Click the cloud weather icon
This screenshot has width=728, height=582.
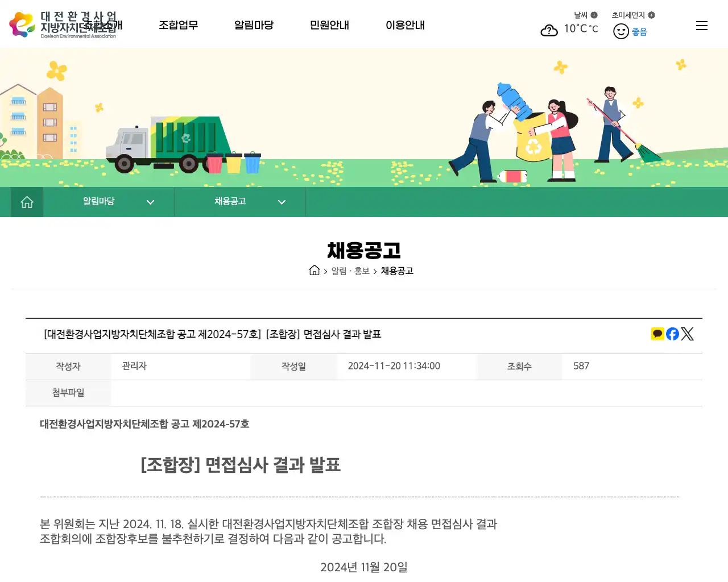click(549, 30)
